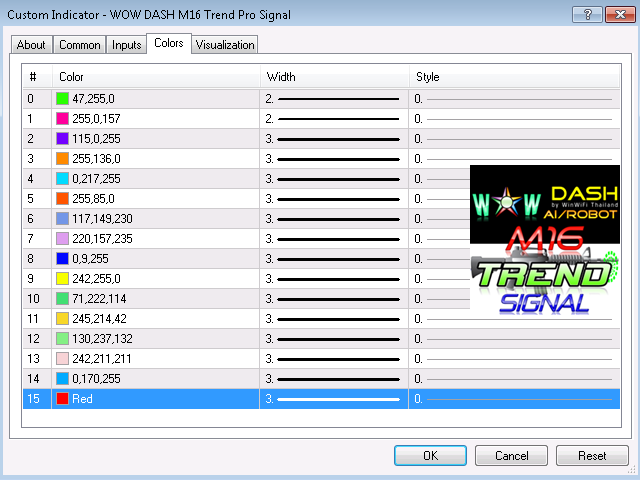Click the Cancel button
This screenshot has width=640, height=480.
[x=511, y=455]
